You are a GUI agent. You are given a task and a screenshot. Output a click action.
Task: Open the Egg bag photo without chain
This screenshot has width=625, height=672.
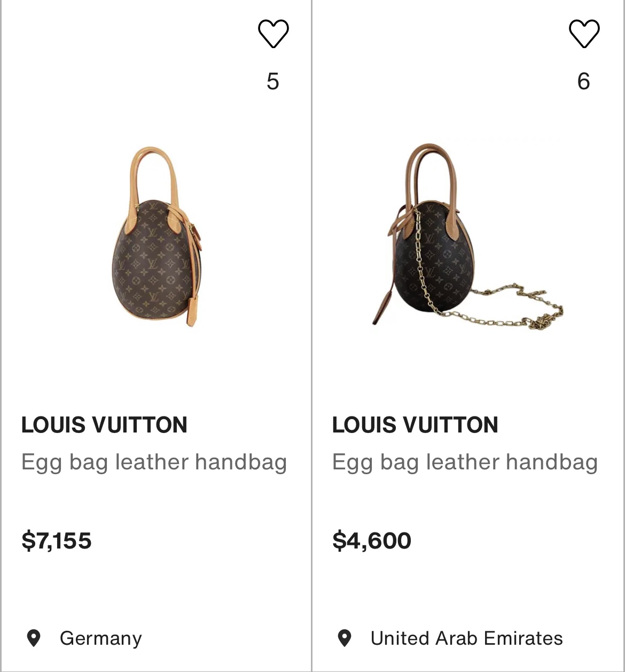pos(157,236)
